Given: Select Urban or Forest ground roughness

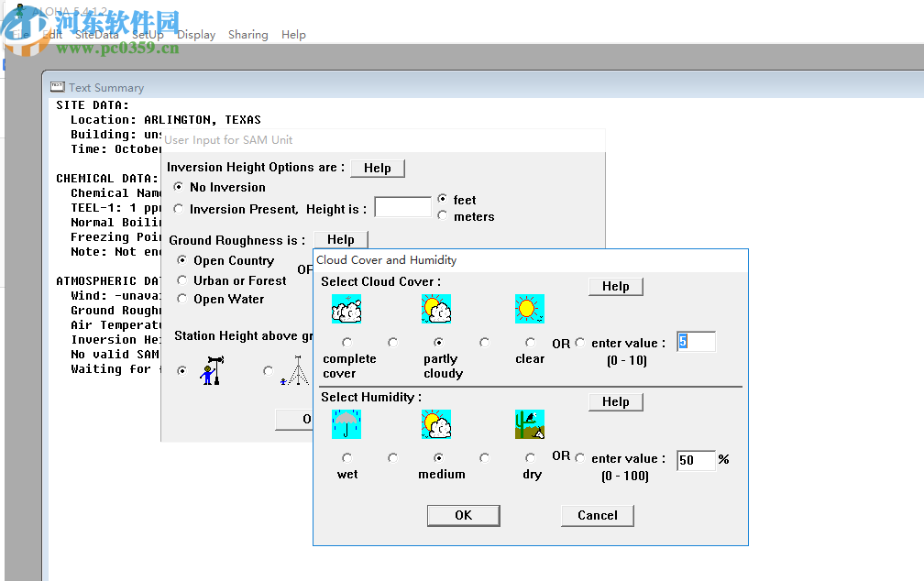Looking at the screenshot, I should click(182, 280).
